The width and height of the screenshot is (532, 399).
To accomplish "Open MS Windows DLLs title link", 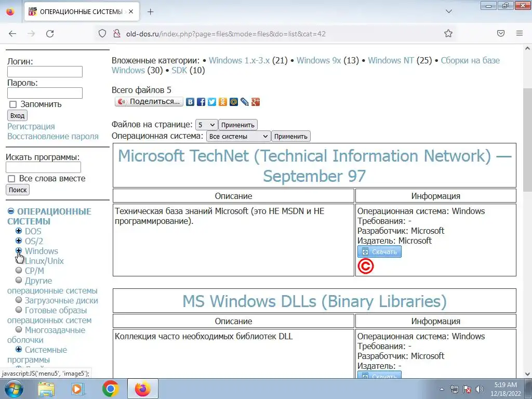I will [x=314, y=301].
